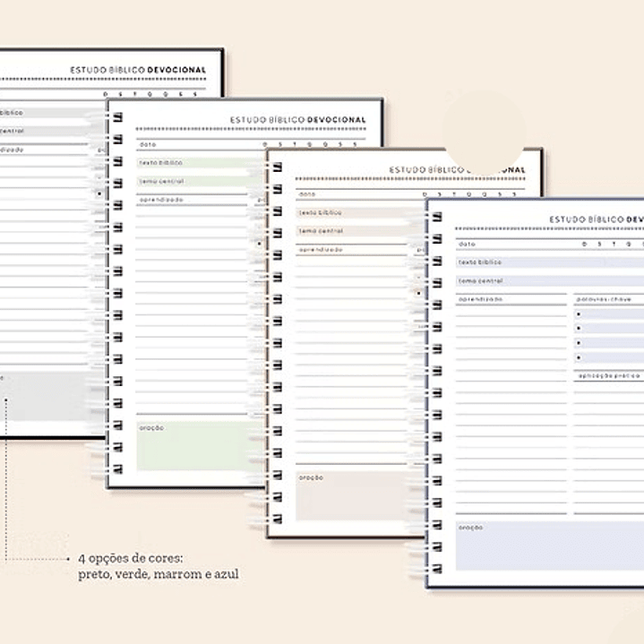Click the last palavras-chave bullet on blue notebook
This screenshot has width=644, height=644.
[x=580, y=357]
